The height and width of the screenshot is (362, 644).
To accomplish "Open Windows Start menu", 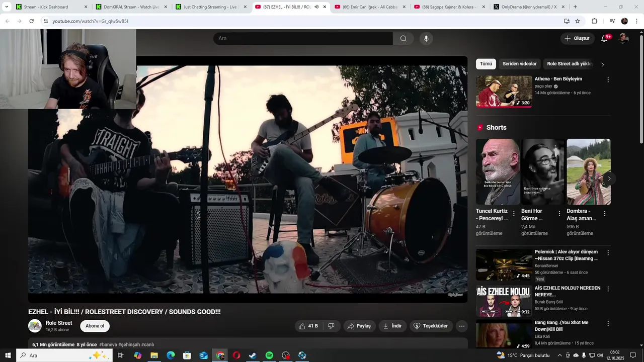I will pyautogui.click(x=8, y=355).
